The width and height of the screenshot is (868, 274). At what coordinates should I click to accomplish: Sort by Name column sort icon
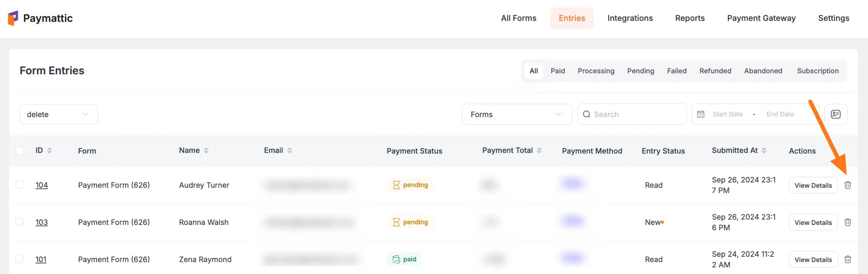click(206, 151)
